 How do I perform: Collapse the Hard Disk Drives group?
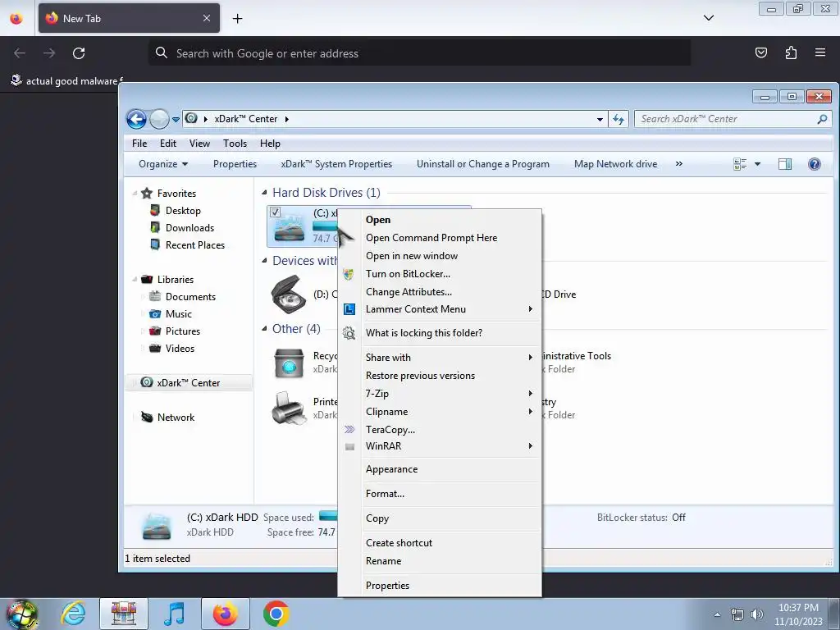click(264, 192)
